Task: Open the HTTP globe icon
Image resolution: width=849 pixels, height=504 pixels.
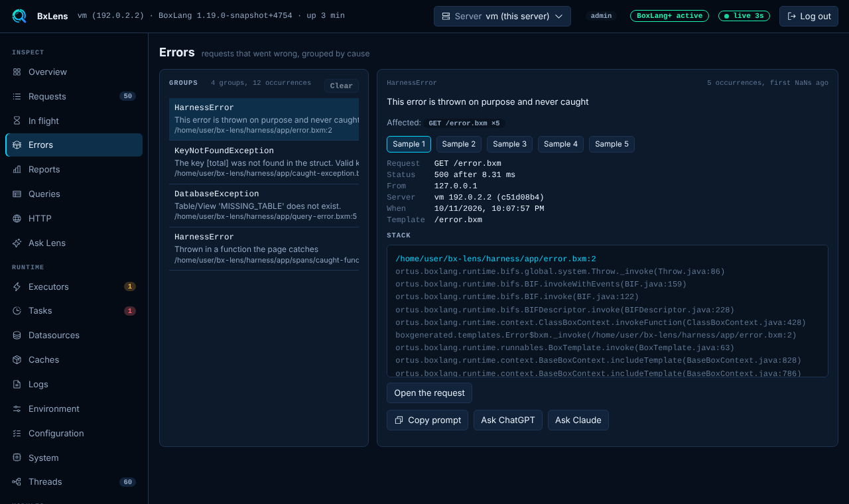Action: click(17, 218)
